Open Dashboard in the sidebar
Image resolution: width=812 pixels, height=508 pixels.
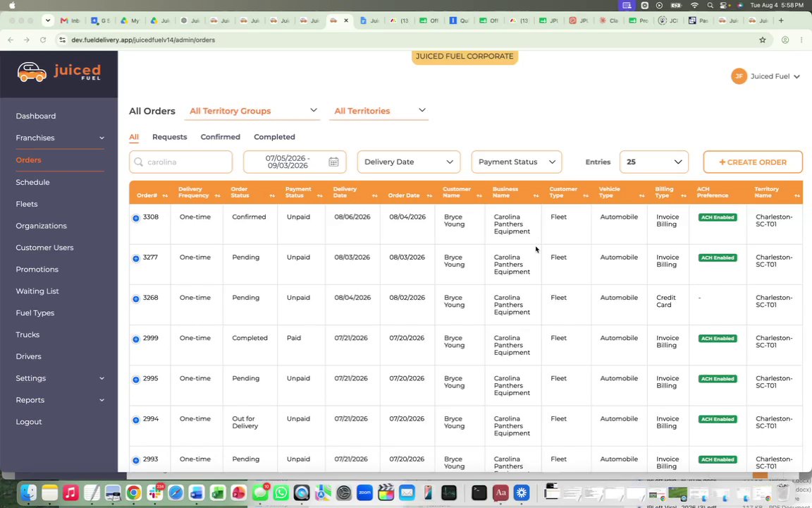[36, 116]
